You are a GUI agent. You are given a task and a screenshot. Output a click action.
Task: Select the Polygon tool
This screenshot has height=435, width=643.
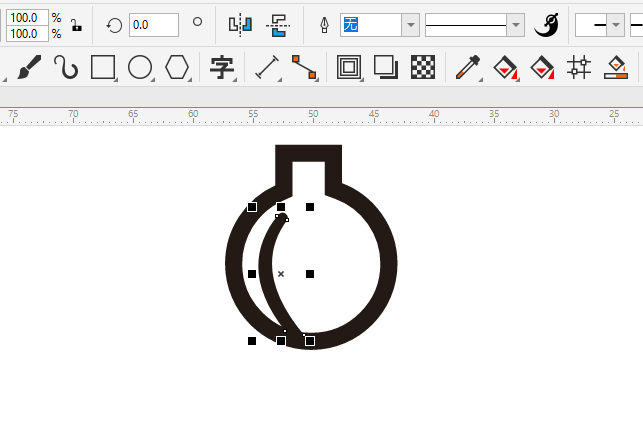tap(177, 67)
